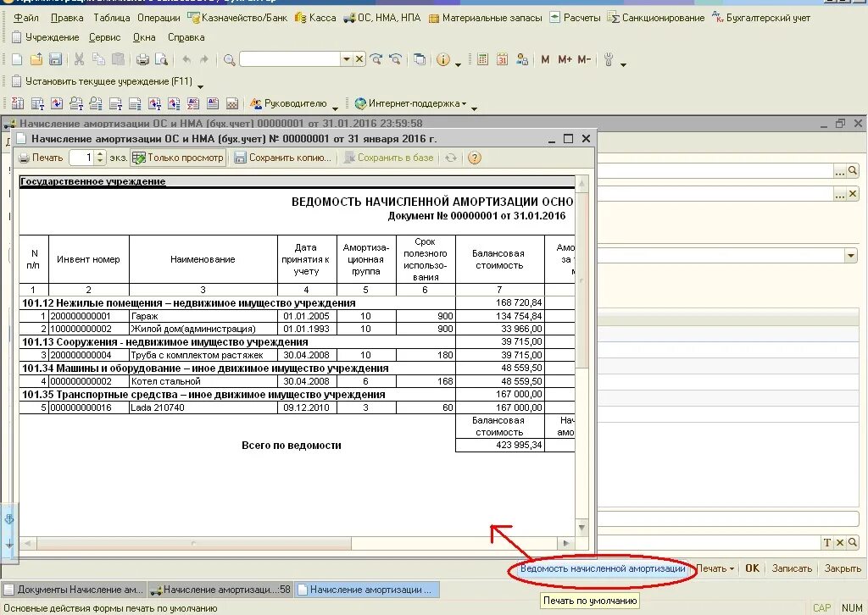Click the Ведомость начисленной амортизации button
Viewport: 868px width, 615px height.
(603, 568)
